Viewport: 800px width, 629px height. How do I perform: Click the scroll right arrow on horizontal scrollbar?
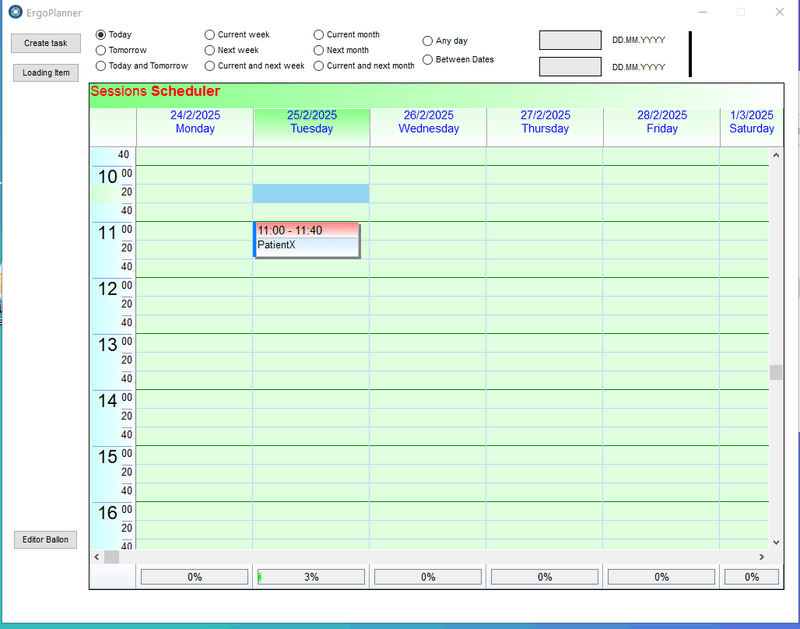(761, 557)
